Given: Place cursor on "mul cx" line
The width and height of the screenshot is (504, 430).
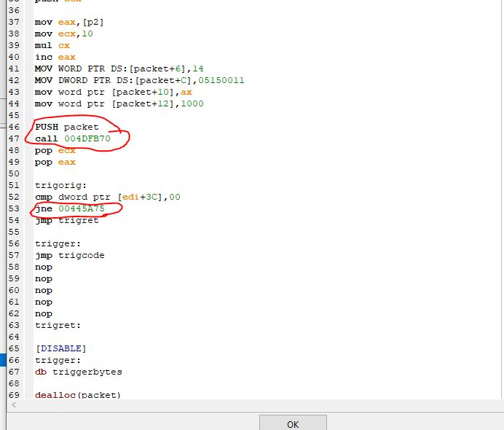Looking at the screenshot, I should [50, 45].
